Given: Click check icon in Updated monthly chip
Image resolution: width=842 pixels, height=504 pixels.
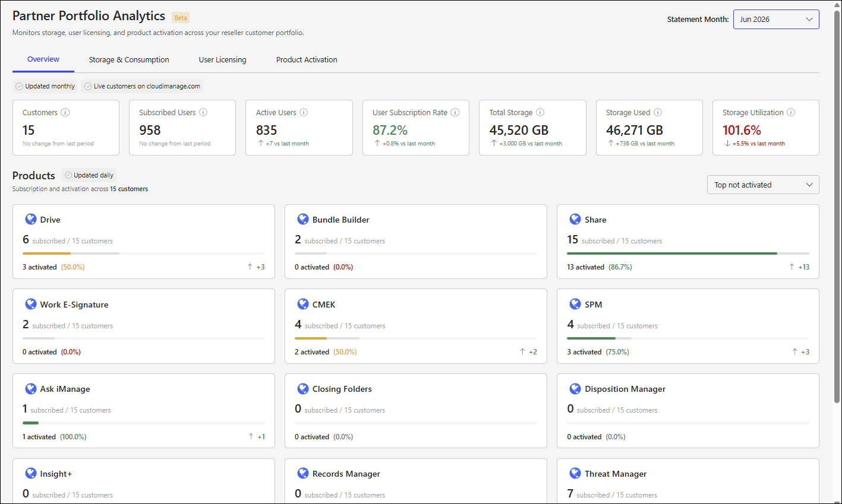Looking at the screenshot, I should pos(19,86).
